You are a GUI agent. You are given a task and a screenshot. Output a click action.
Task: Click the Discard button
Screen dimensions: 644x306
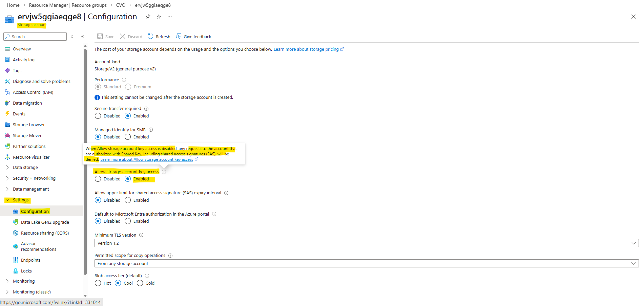coord(131,37)
